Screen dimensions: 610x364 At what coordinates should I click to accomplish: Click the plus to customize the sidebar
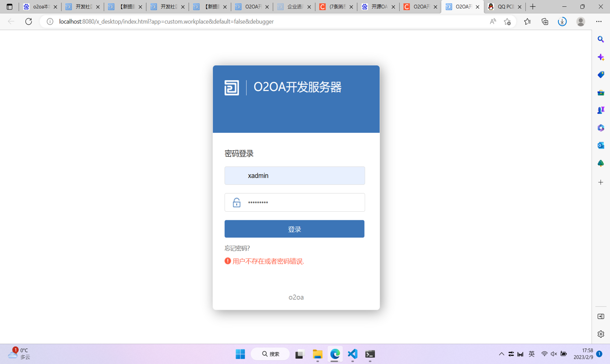(x=600, y=182)
